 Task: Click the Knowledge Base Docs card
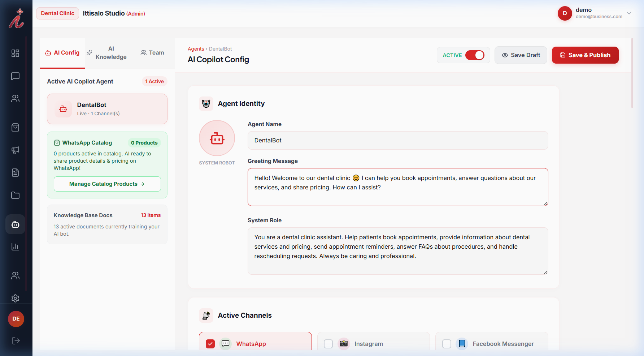pyautogui.click(x=107, y=224)
